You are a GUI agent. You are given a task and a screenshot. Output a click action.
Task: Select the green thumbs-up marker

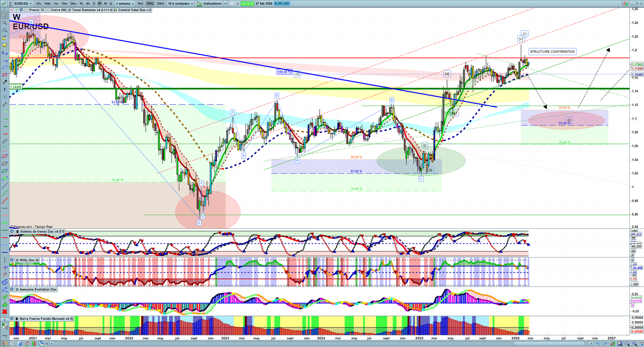(x=4, y=304)
